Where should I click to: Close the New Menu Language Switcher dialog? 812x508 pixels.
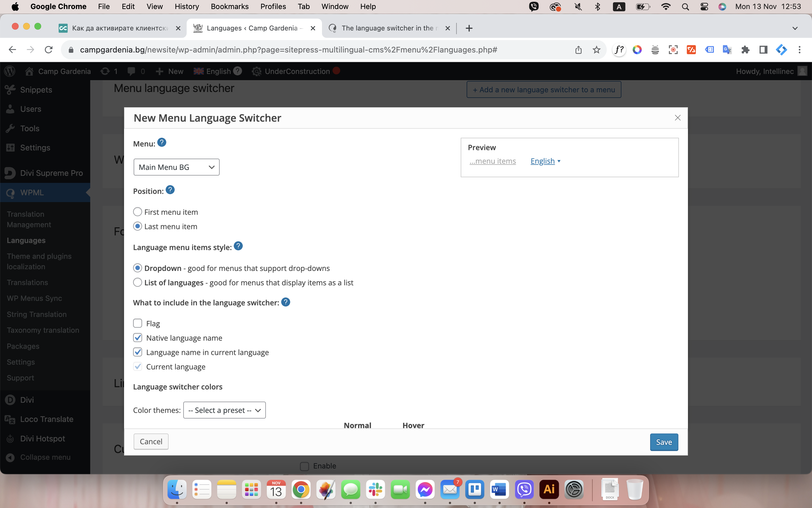pos(678,118)
